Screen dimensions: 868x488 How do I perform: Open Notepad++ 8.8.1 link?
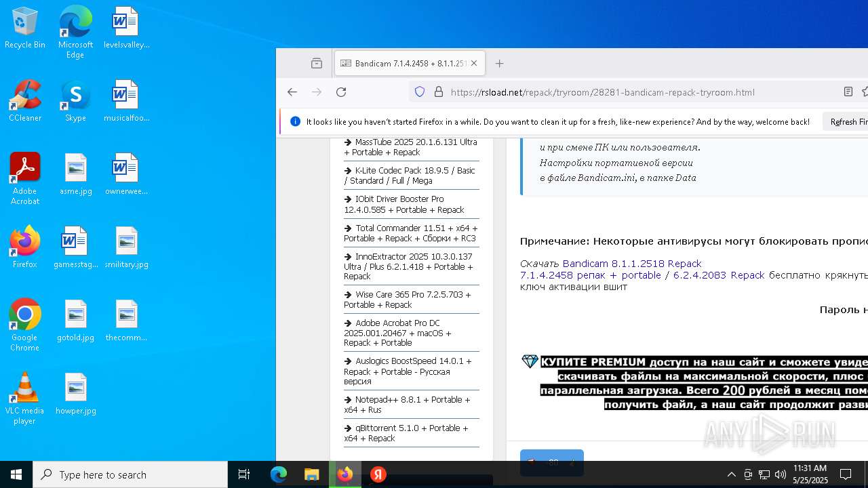click(x=407, y=405)
